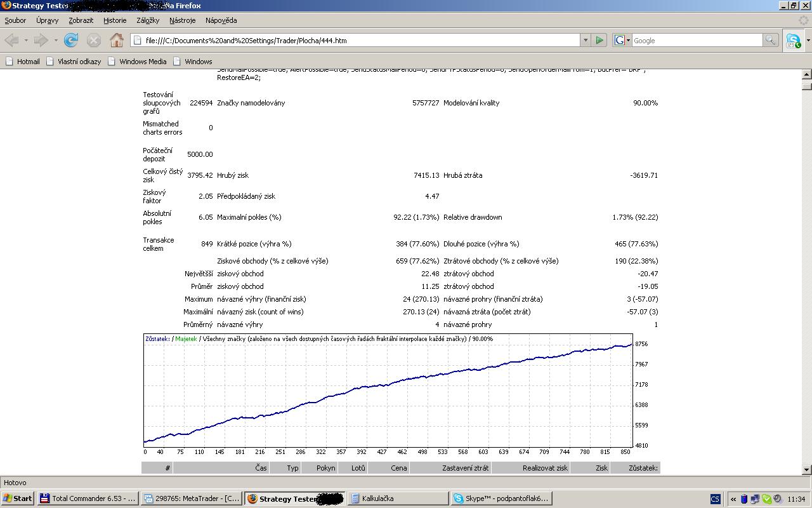Expand the back/forward recent pages dropdown
Screen dimensions: 812x508
pyautogui.click(x=56, y=41)
